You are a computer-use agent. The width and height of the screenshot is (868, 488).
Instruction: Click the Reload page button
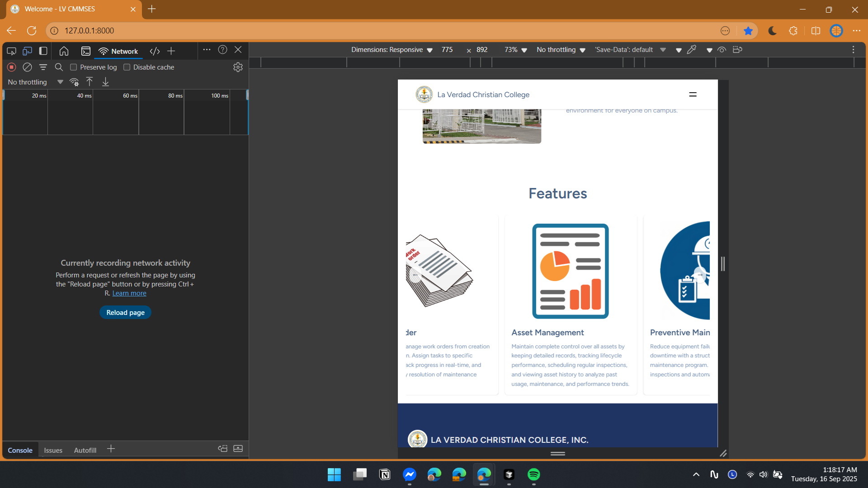125,313
